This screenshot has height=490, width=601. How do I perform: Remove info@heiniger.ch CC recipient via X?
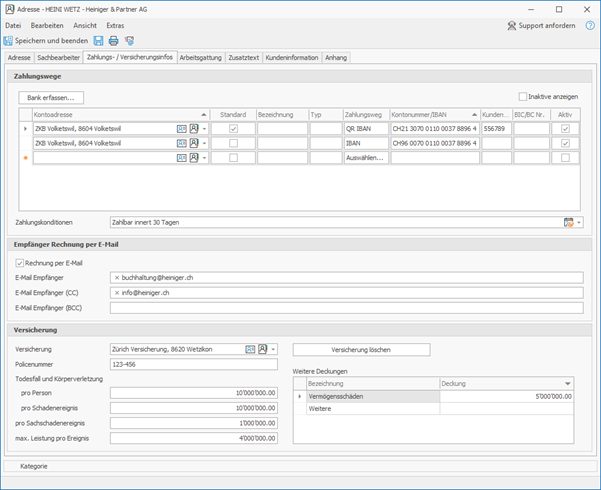coord(117,293)
